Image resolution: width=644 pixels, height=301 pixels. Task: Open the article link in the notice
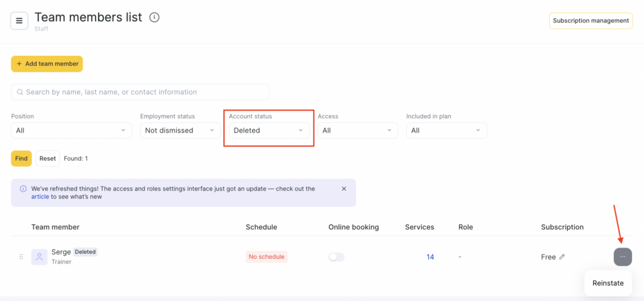click(x=40, y=197)
